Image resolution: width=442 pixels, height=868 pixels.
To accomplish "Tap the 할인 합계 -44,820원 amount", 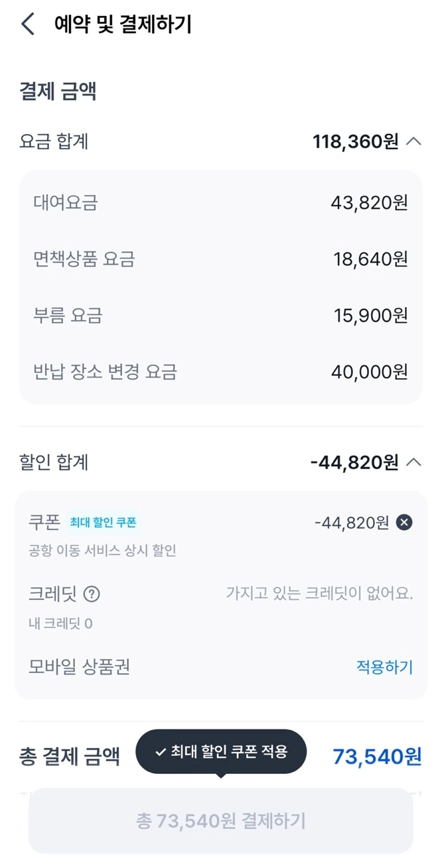I will click(x=354, y=462).
